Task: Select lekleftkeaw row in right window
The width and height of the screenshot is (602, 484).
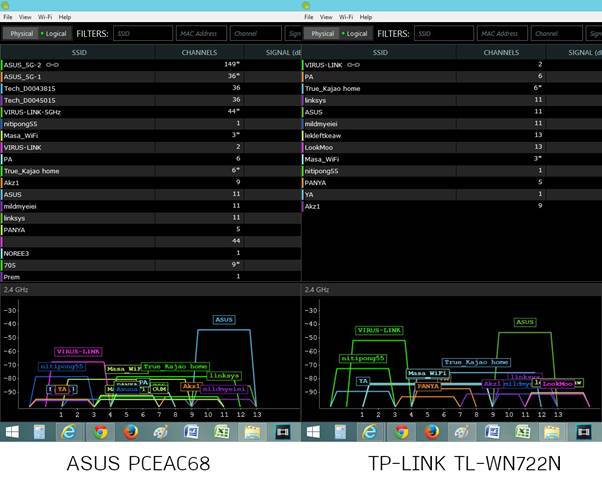Action: coord(452,135)
